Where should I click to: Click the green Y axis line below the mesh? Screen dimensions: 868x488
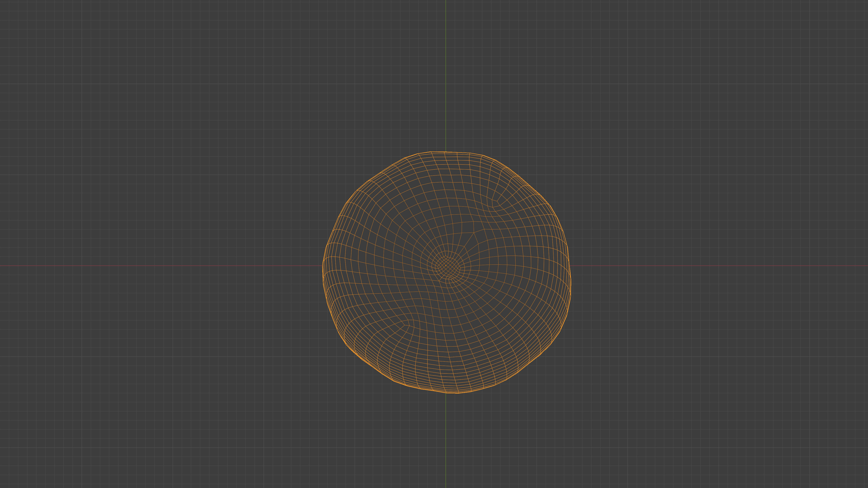[446, 441]
